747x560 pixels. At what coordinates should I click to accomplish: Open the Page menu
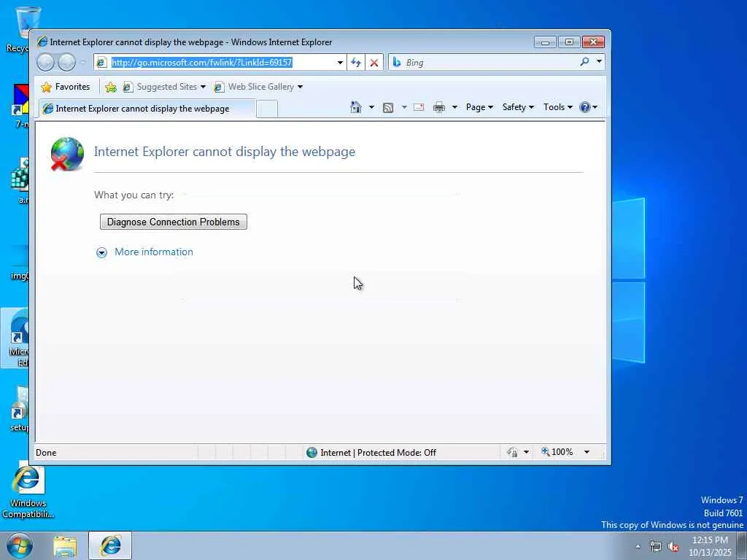point(479,107)
